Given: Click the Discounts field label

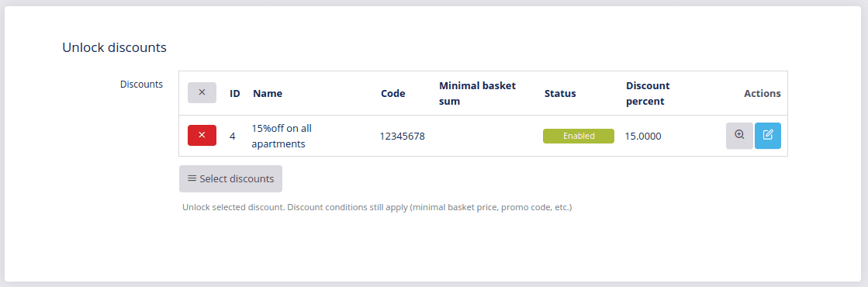Looking at the screenshot, I should click(142, 85).
